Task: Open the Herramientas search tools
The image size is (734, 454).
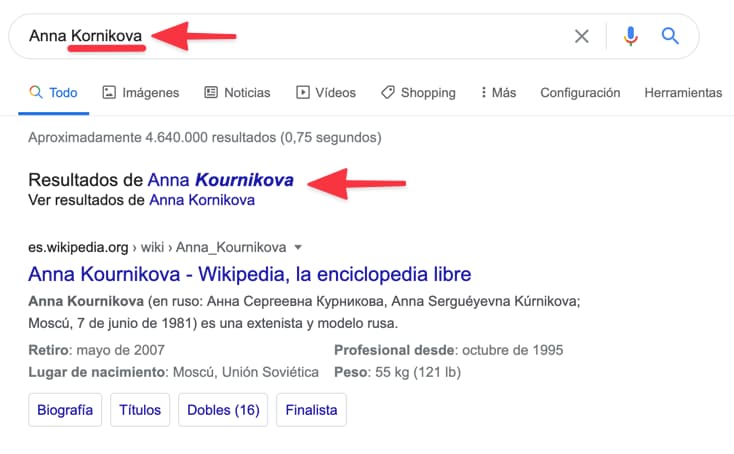Action: tap(683, 93)
